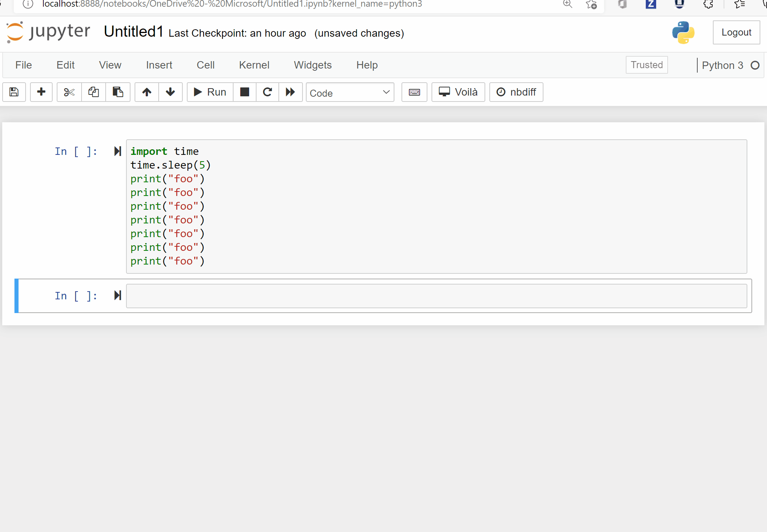Open the Cell menu
Image resolution: width=767 pixels, height=532 pixels.
point(205,65)
